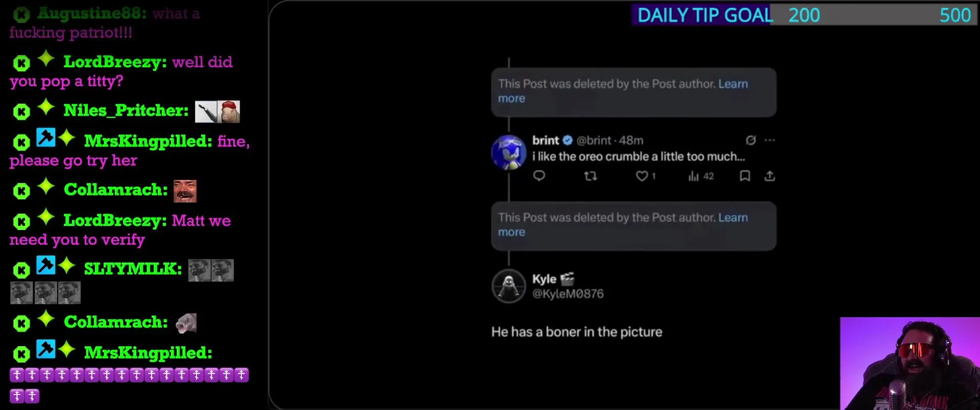980x410 pixels.
Task: Like brint's post with the heart icon
Action: [642, 176]
